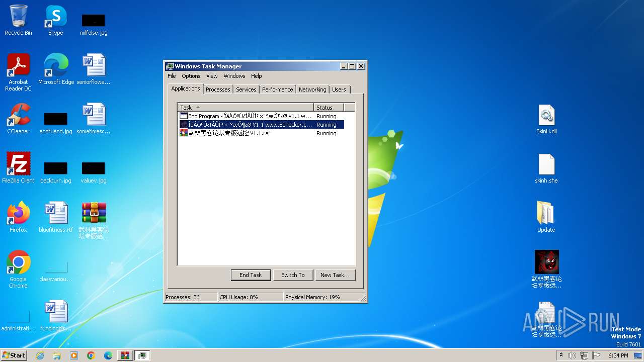Open Windows Media Player in the taskbar
This screenshot has width=644, height=362.
point(74,355)
